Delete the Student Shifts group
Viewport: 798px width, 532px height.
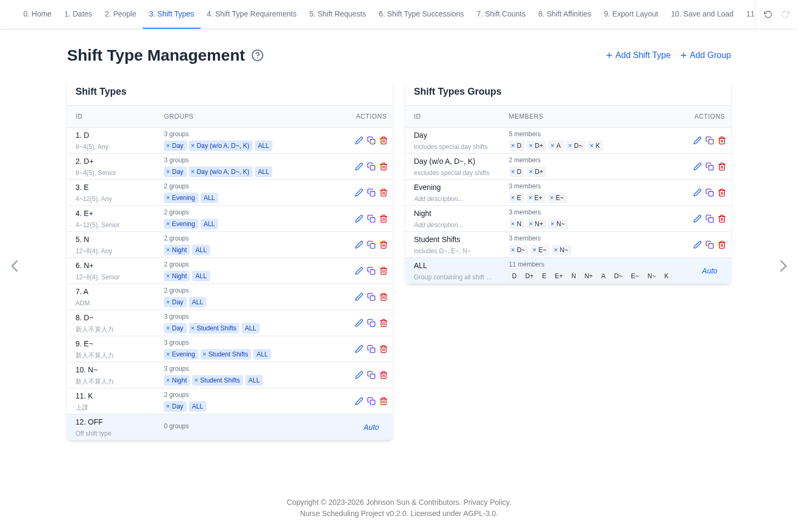tap(722, 245)
